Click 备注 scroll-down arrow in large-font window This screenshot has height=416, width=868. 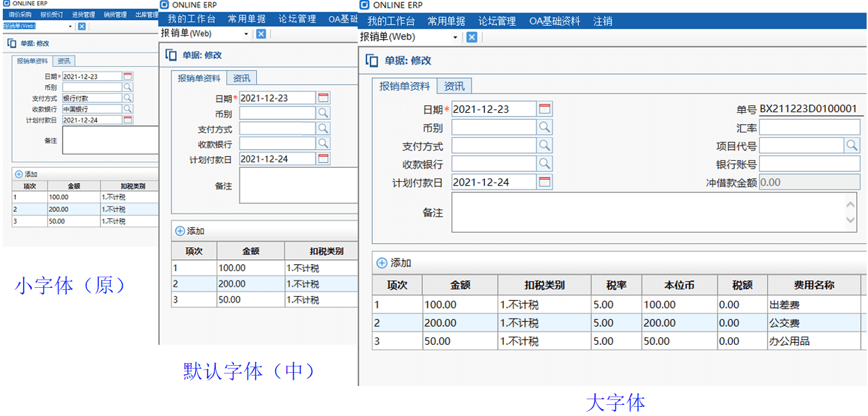tap(851, 220)
